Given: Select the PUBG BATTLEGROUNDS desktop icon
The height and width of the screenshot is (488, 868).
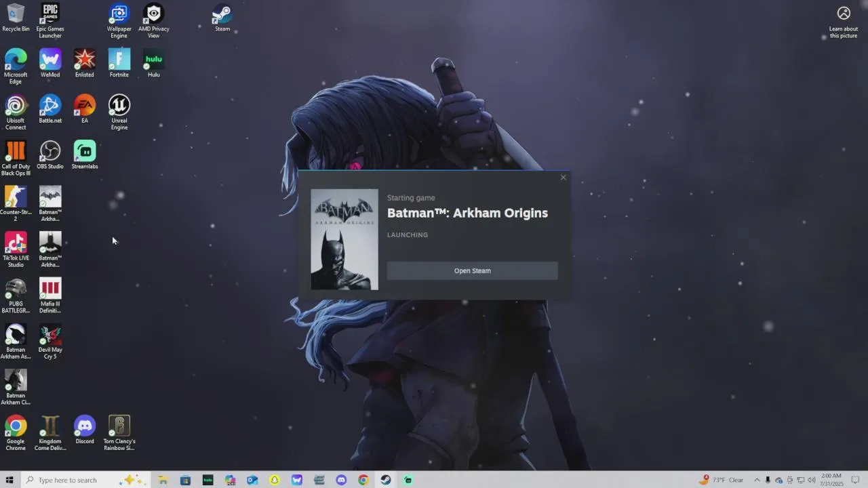Looking at the screenshot, I should tap(16, 296).
